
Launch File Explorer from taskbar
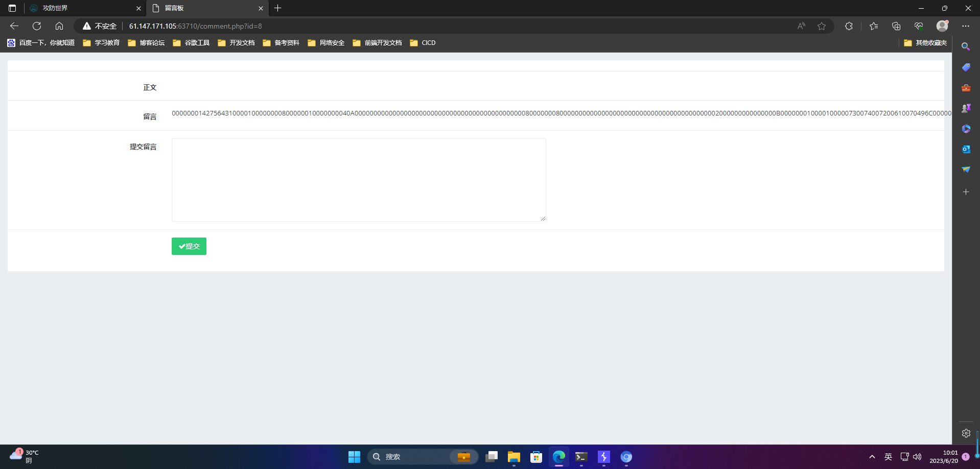pos(514,457)
